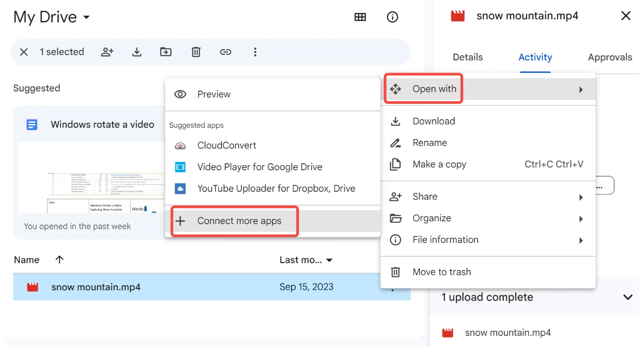Select the snow mountain.mp4 file row
The image size is (644, 357).
click(x=96, y=286)
